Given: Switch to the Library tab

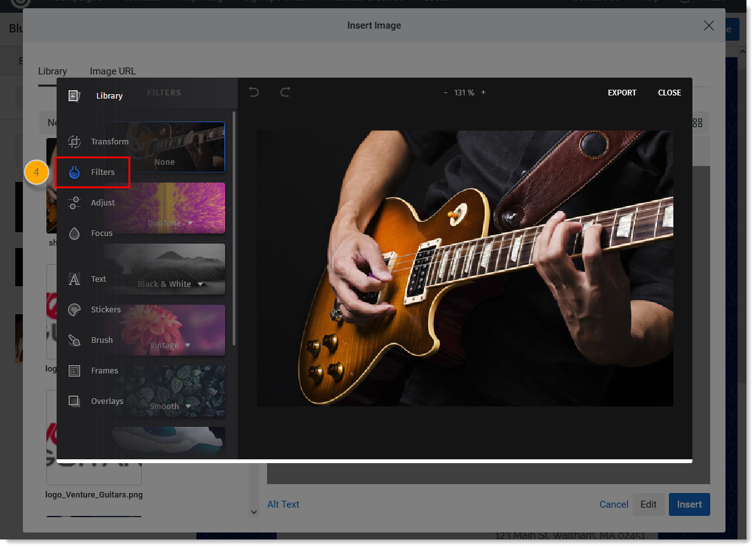Looking at the screenshot, I should point(52,71).
